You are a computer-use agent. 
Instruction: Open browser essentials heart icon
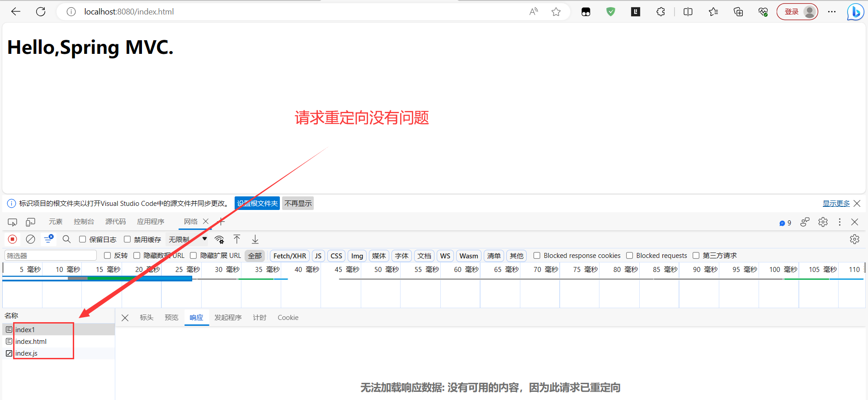coord(763,12)
